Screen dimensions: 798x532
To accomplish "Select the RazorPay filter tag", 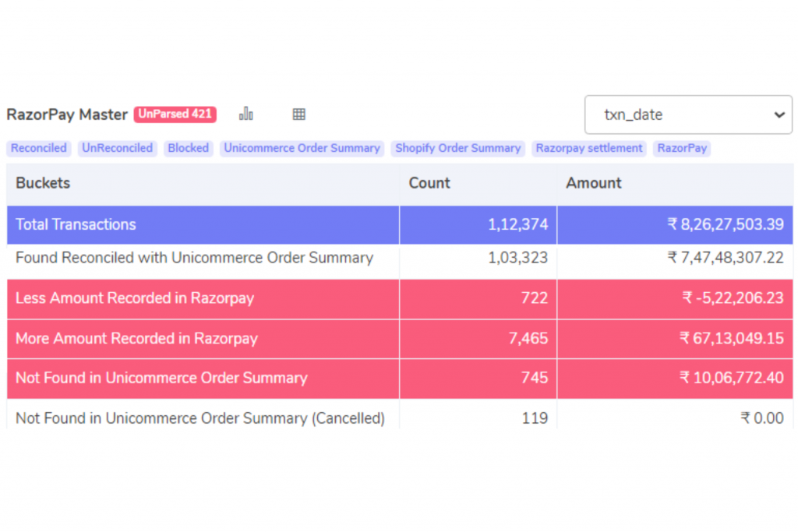I will (x=682, y=148).
